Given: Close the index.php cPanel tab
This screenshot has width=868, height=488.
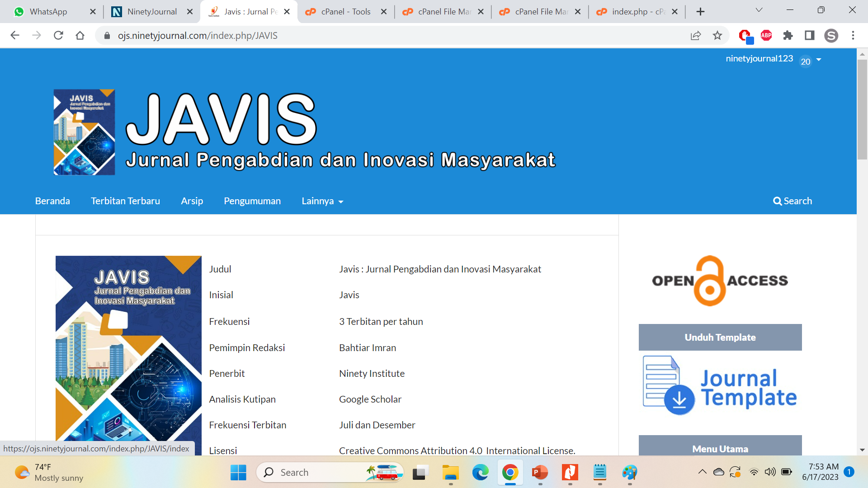Looking at the screenshot, I should [x=675, y=12].
